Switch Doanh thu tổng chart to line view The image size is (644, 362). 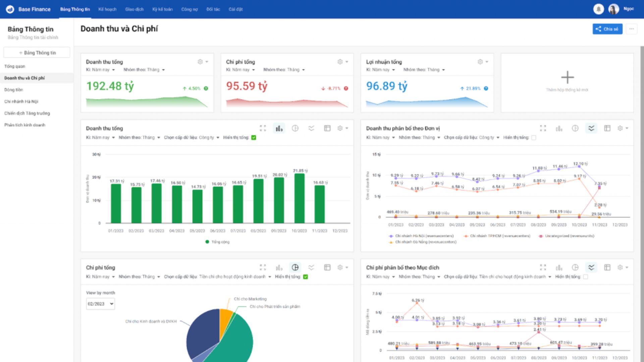[x=311, y=128]
